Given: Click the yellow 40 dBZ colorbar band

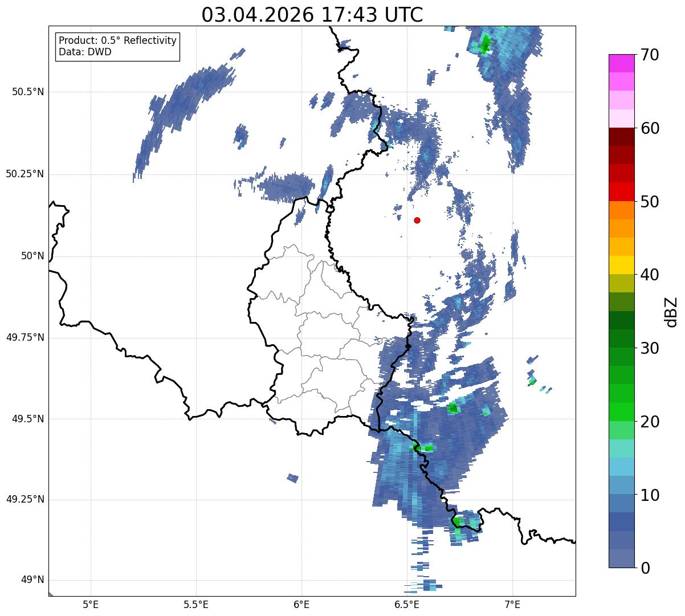Looking at the screenshot, I should click(x=622, y=265).
